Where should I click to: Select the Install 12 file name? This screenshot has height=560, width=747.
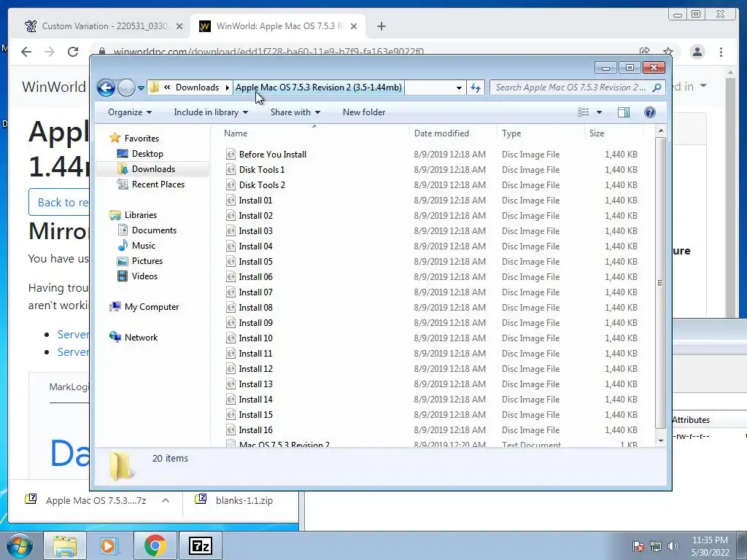[256, 368]
